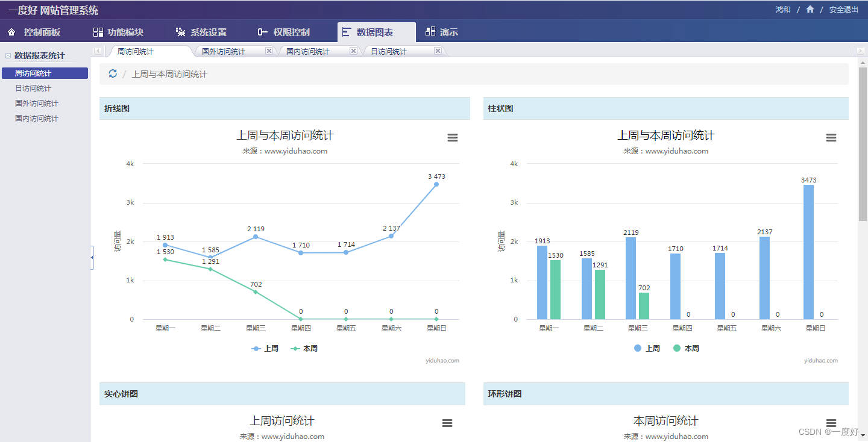The width and height of the screenshot is (868, 442).
Task: Click the yiduhao.com credit under line chart
Action: coord(442,361)
